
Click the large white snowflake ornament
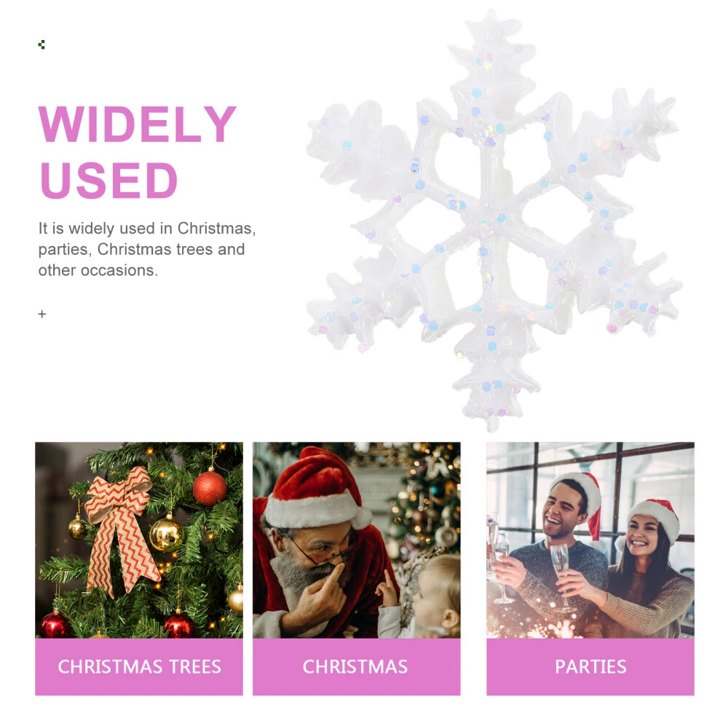tap(494, 221)
